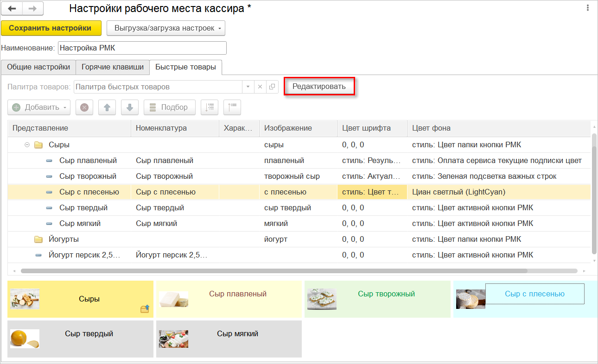Image resolution: width=598 pixels, height=364 pixels.
Task: Move selected row up with arrow icon
Action: coord(107,107)
